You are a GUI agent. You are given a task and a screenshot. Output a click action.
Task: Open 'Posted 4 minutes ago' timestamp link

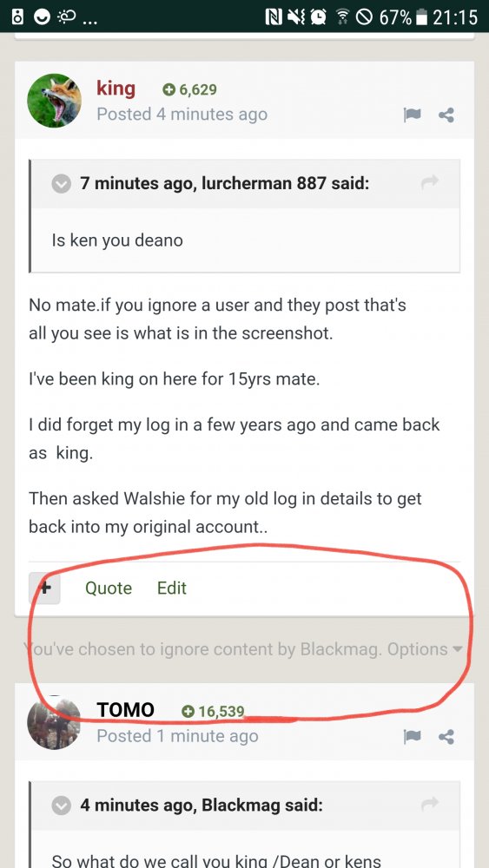coord(182,115)
